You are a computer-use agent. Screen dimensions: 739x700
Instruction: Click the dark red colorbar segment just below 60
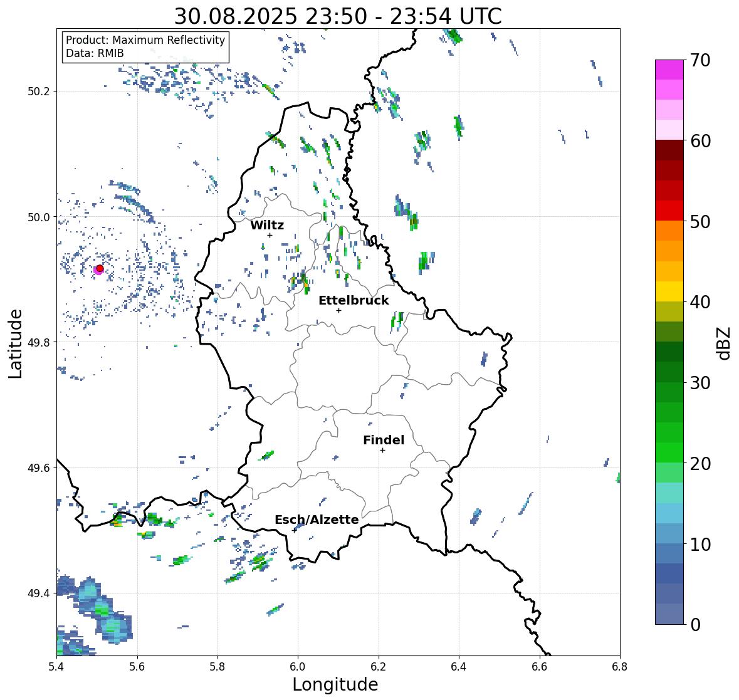tap(669, 150)
